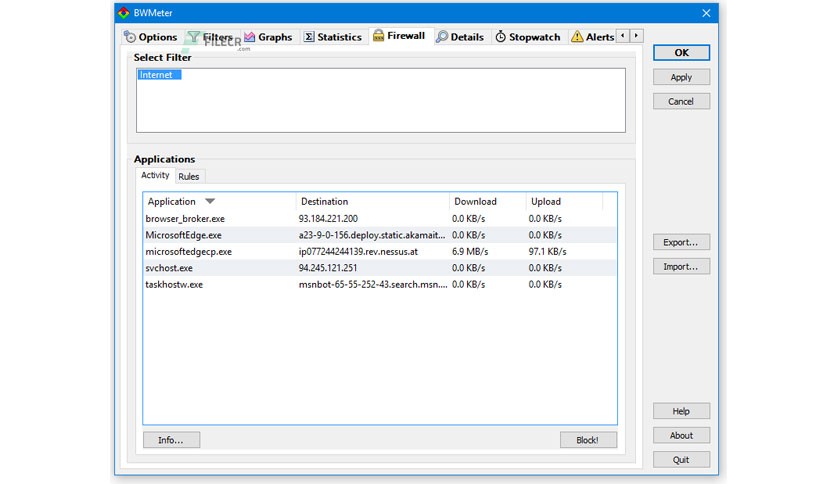Click the Help button

[x=681, y=412]
